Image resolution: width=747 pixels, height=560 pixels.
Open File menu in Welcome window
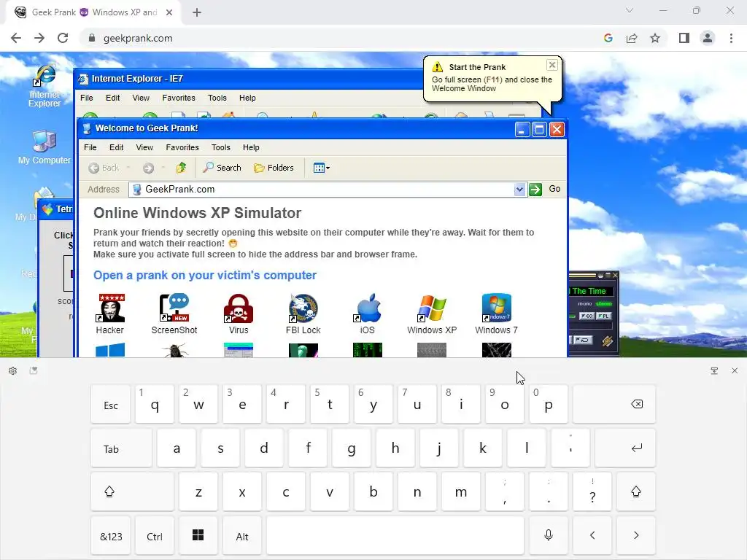90,147
